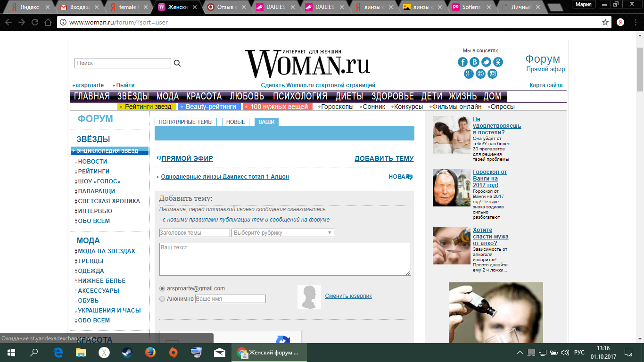Show hidden system tray icons
Screen dimensions: 644x362
520,353
